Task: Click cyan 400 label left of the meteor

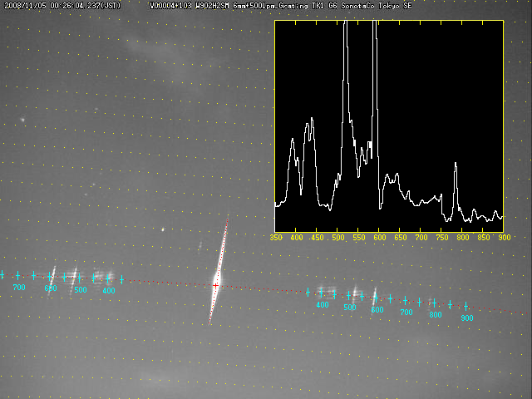Action: [x=109, y=291]
